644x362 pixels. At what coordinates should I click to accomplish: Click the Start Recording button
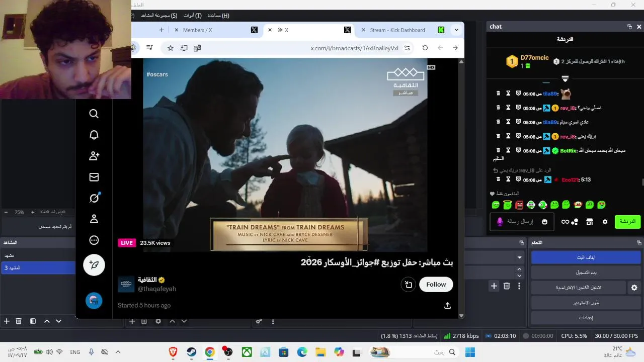(586, 273)
